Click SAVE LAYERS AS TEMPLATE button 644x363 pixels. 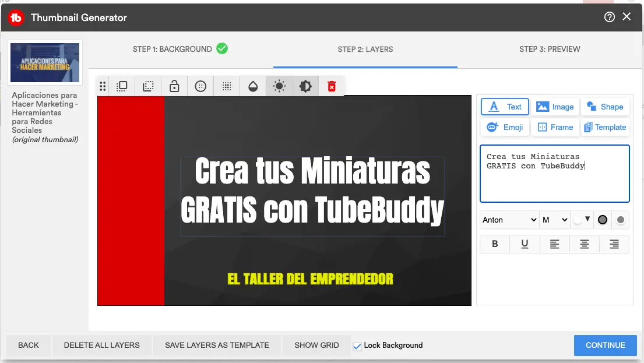(x=217, y=346)
